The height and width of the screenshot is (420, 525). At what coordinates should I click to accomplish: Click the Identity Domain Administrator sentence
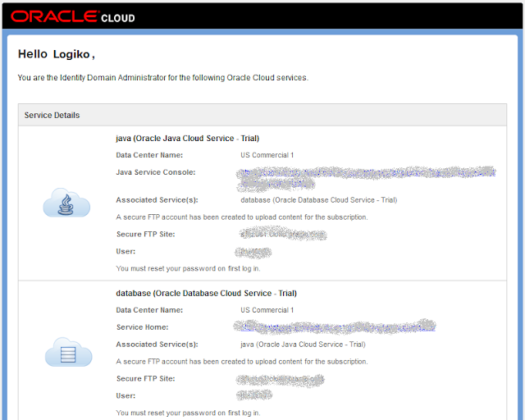(163, 78)
